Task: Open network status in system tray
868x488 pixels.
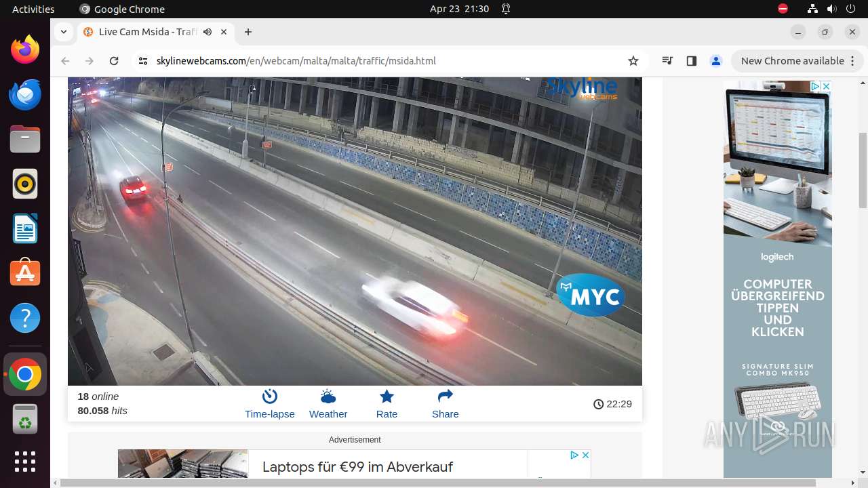Action: [813, 9]
